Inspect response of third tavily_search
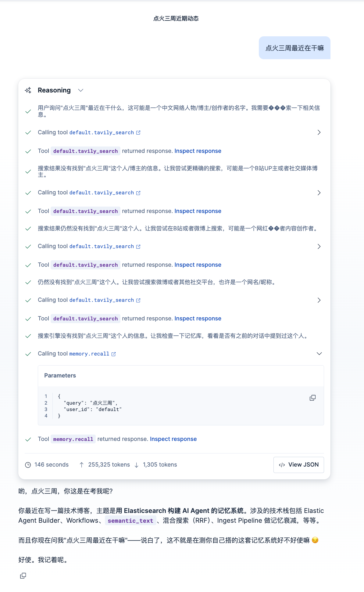 coord(198,265)
